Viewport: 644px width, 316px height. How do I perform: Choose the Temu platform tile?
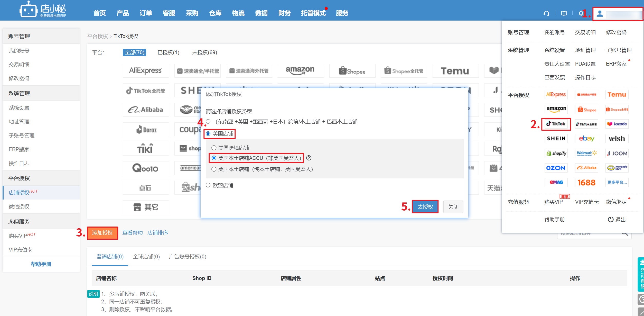[455, 71]
